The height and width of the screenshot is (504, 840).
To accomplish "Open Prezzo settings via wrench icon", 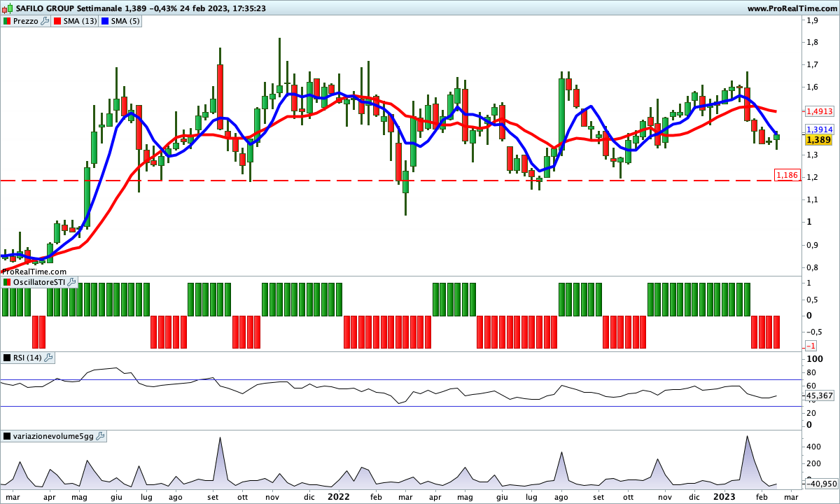I will (45, 21).
